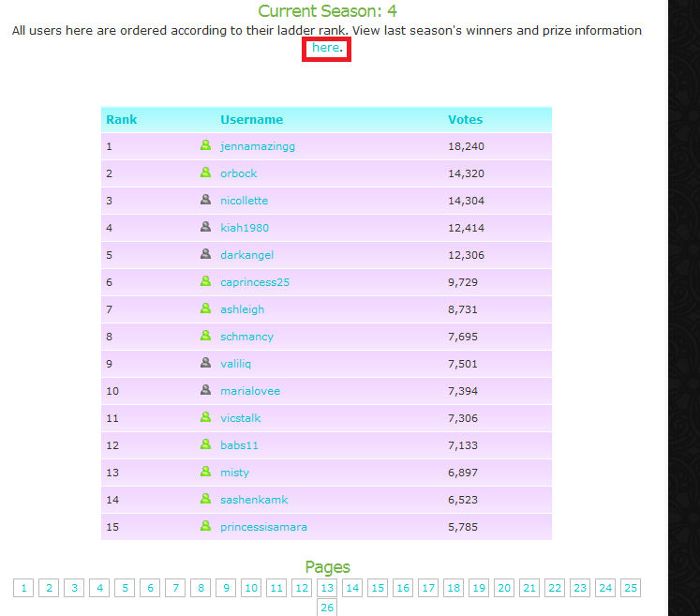The width and height of the screenshot is (700, 616).
Task: Click the Votes column header
Action: [x=465, y=120]
